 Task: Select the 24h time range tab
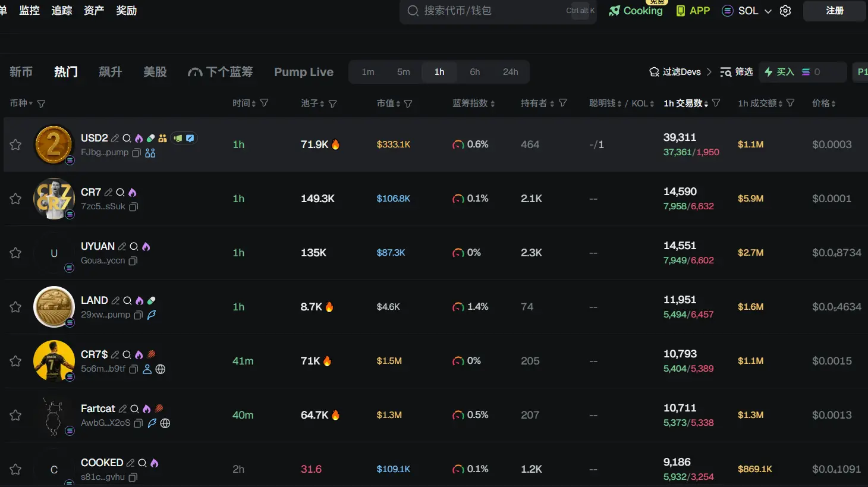click(x=510, y=72)
